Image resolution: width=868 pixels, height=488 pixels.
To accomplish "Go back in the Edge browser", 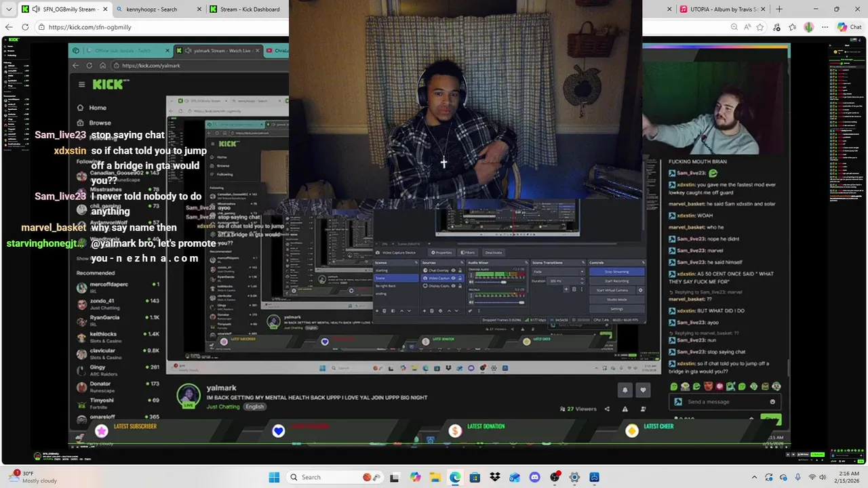I will [x=9, y=27].
